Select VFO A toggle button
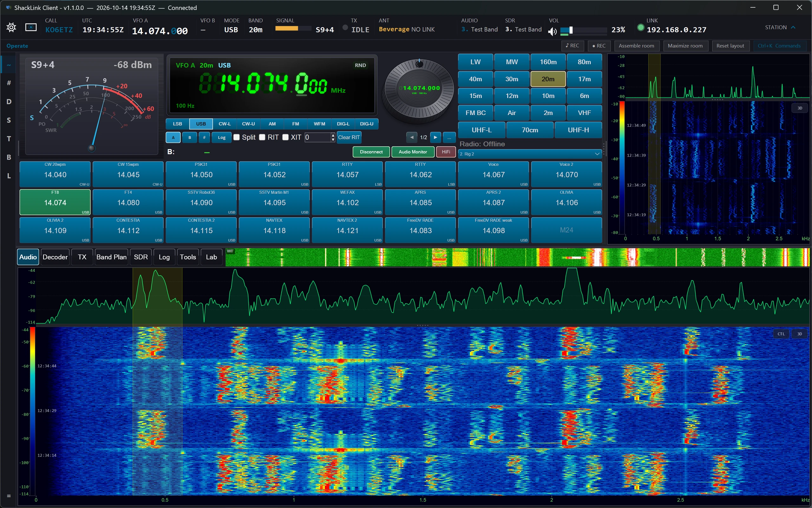This screenshot has height=508, width=812. (x=173, y=137)
